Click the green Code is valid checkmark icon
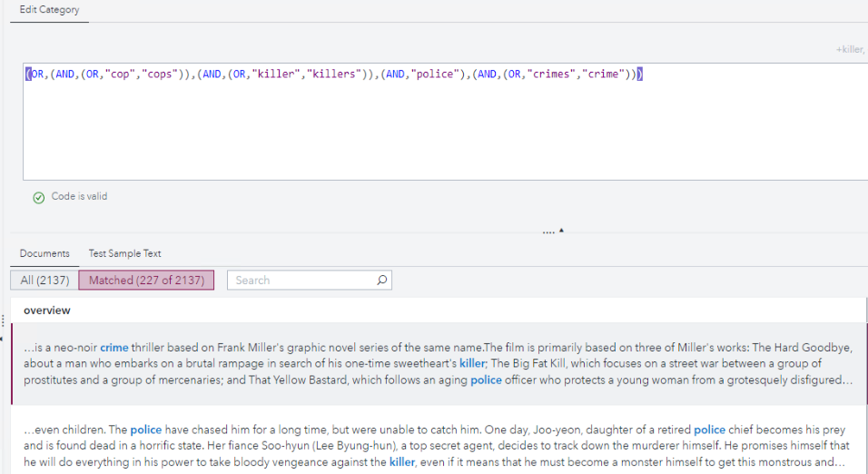 coord(39,198)
